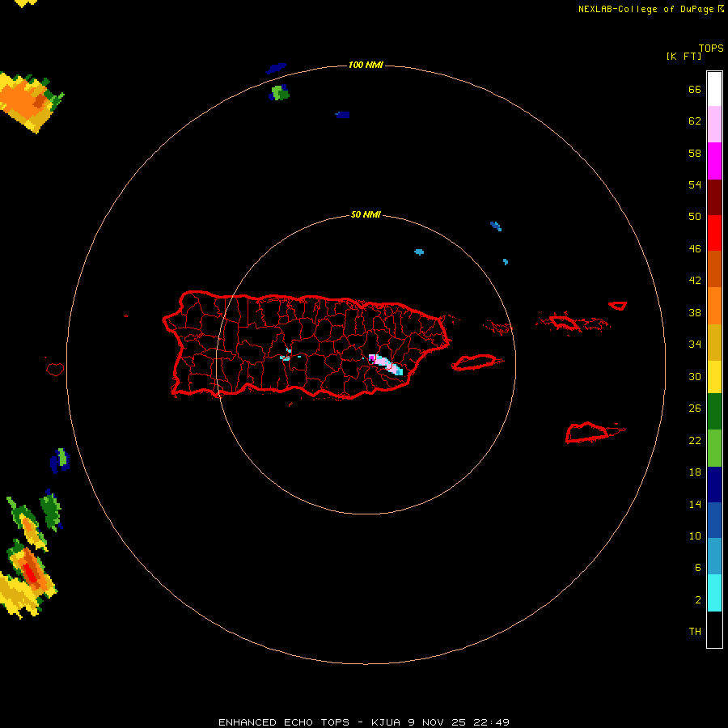
Task: Select the white band of the color scale
Action: (714, 89)
